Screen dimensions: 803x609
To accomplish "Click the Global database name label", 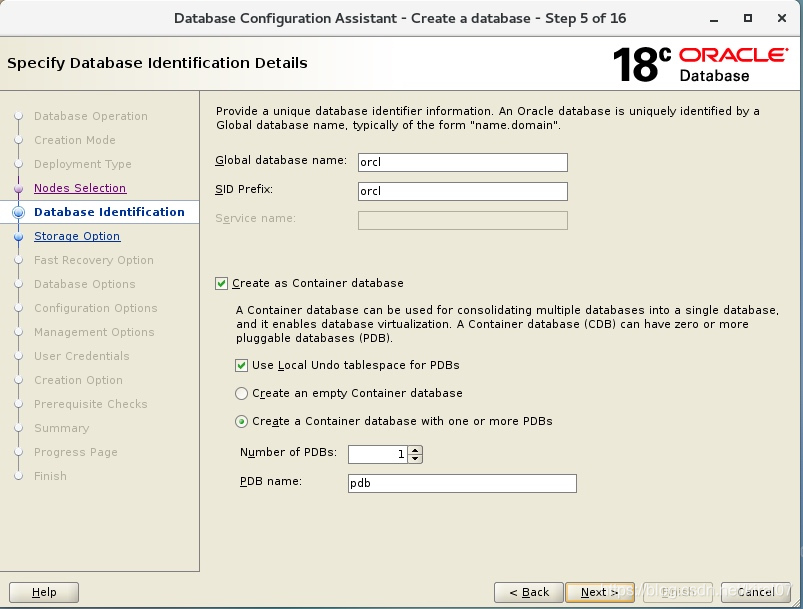I will click(x=281, y=160).
